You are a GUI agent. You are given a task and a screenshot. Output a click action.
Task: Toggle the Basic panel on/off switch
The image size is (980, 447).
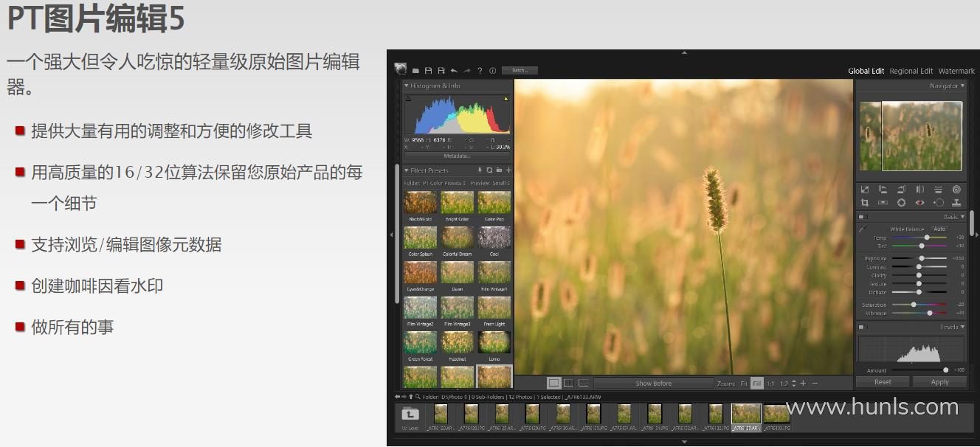863,217
